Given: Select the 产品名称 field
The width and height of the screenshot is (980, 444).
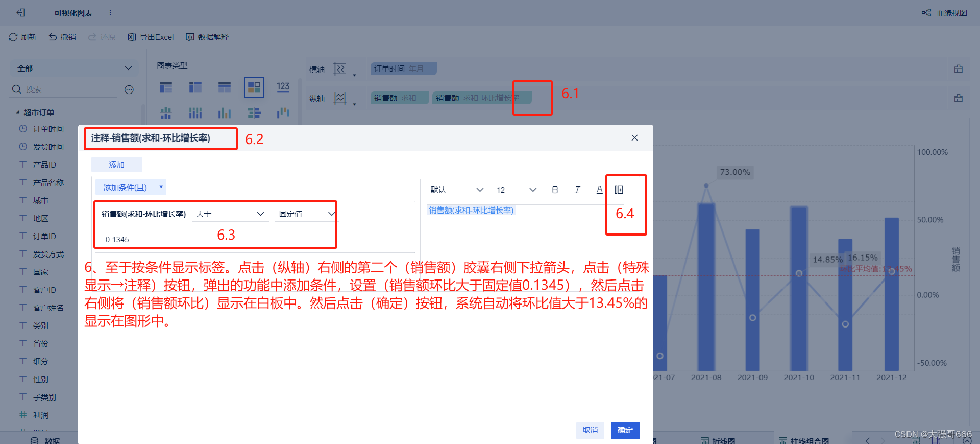Looking at the screenshot, I should coord(48,182).
